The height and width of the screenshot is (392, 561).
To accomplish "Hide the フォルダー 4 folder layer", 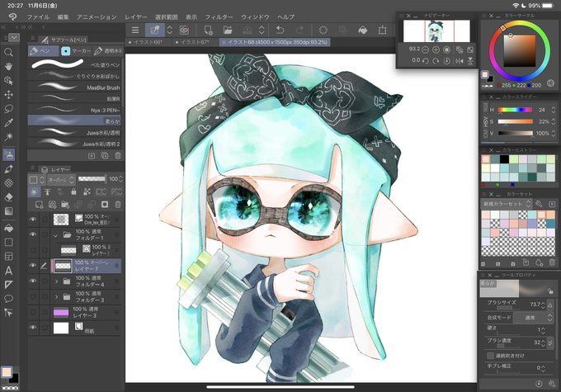I will click(33, 281).
